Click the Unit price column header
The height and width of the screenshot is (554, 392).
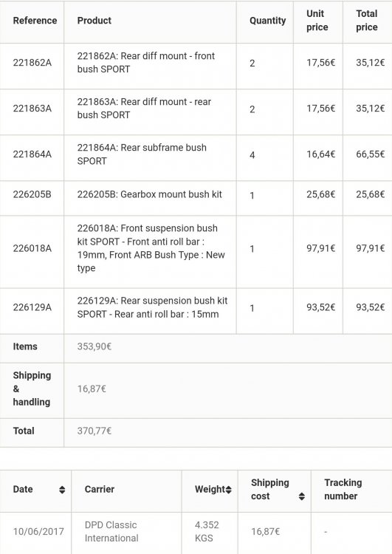317,21
